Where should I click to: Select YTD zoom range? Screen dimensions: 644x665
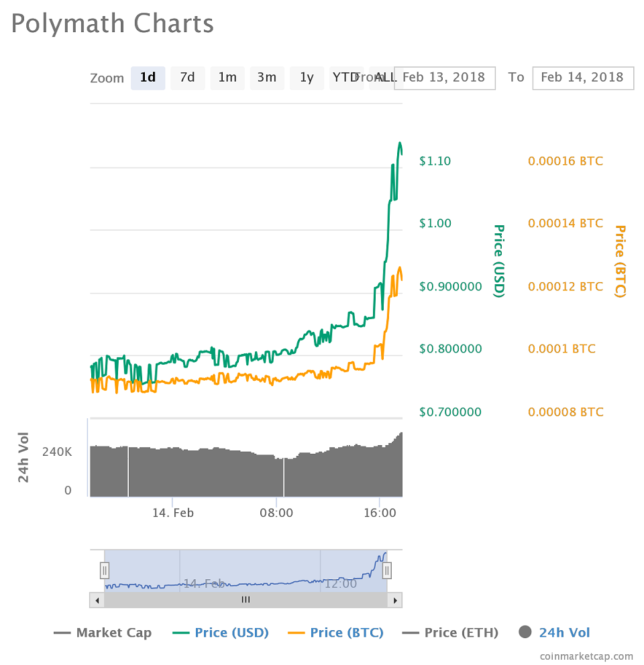click(x=346, y=78)
